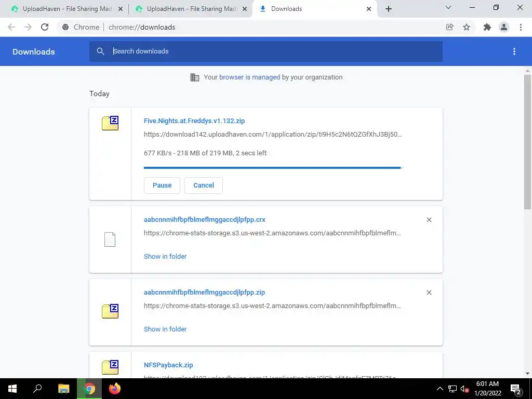Click the 'browser is managed' link
Viewport: 532px width, 399px height.
(249, 77)
